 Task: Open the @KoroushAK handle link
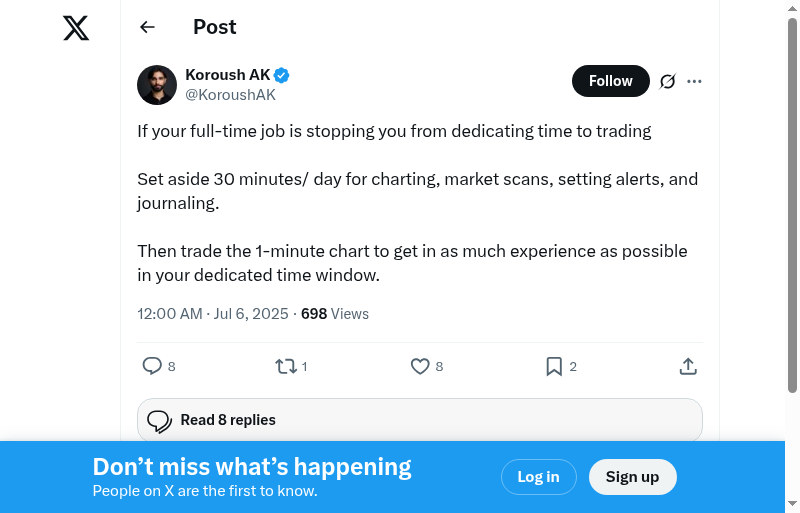click(x=230, y=95)
